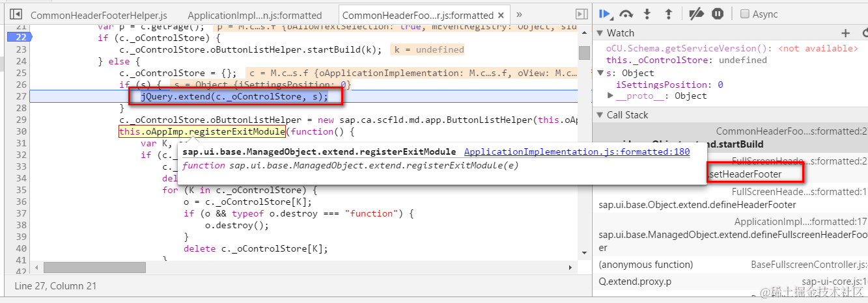Close the CommonHeaderFoo…r.js:formatted tab
868x303 pixels.
(501, 15)
